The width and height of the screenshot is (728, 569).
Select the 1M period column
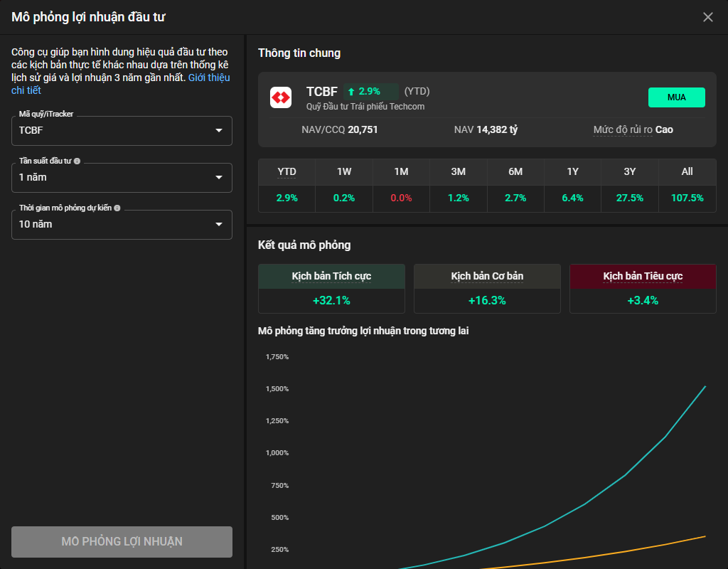coord(401,172)
